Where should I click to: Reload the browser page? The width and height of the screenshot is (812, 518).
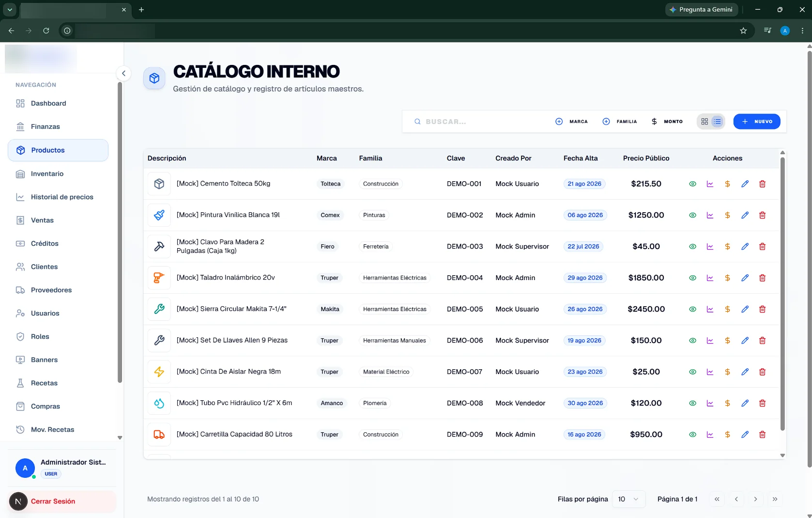tap(46, 31)
